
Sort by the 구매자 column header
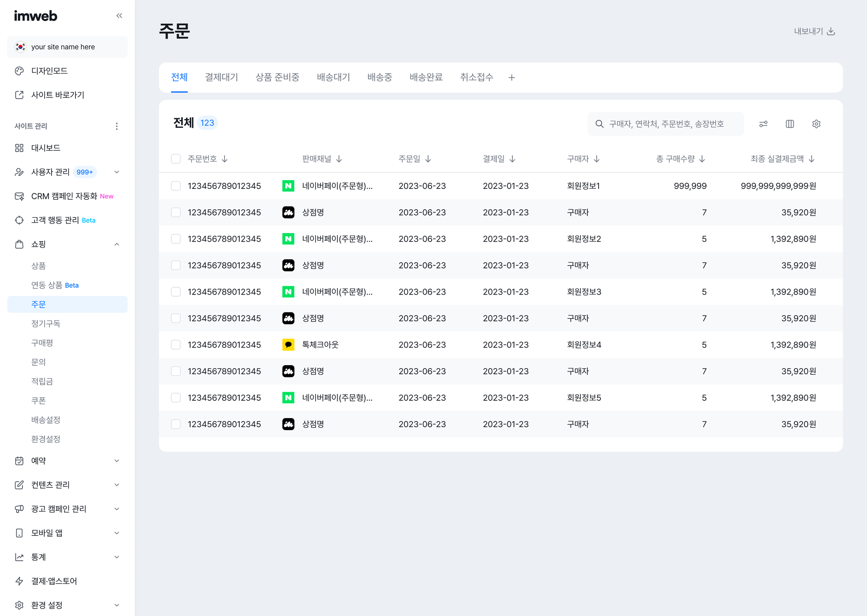pos(583,159)
